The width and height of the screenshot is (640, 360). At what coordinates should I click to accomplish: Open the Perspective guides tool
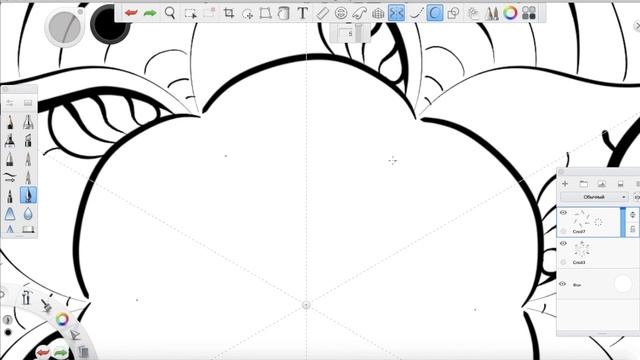[x=378, y=13]
